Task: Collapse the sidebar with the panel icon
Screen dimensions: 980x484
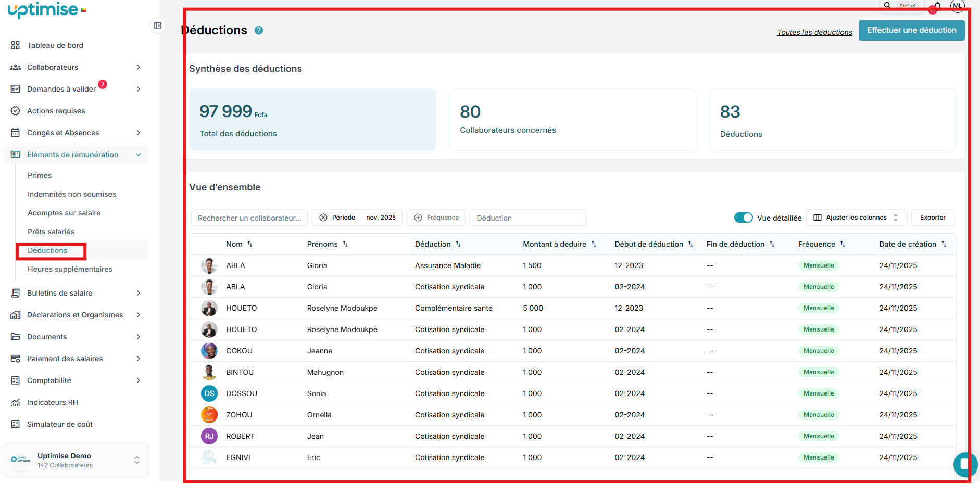Action: 158,26
